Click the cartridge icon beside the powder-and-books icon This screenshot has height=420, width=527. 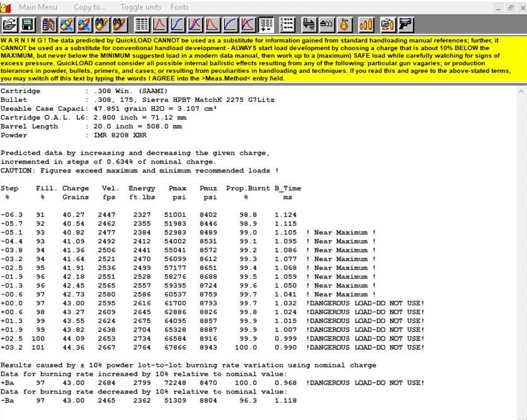click(x=67, y=25)
